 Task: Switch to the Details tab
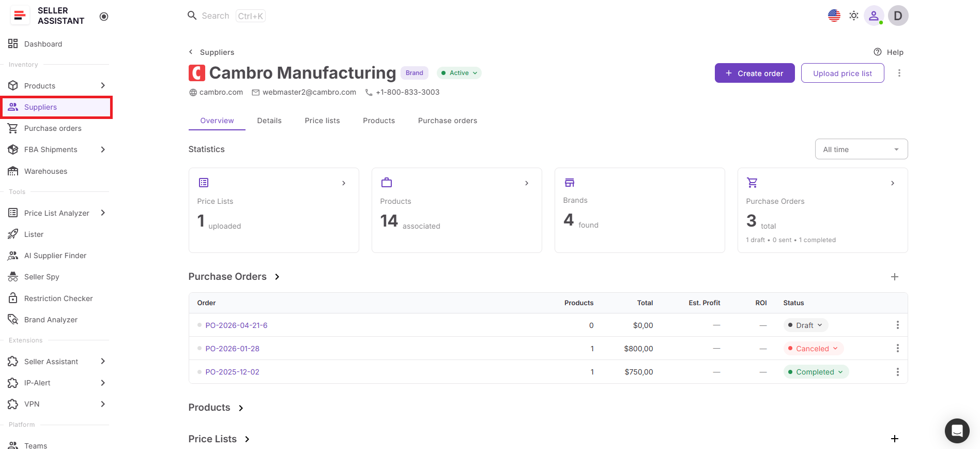(x=269, y=121)
